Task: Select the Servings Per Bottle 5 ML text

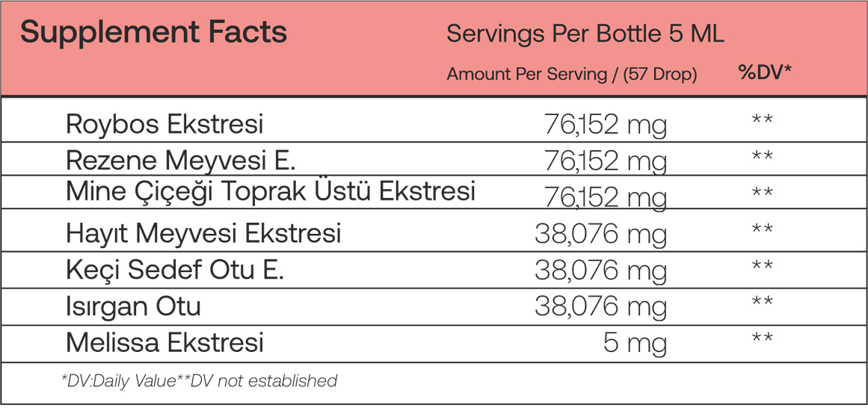Action: [x=585, y=34]
